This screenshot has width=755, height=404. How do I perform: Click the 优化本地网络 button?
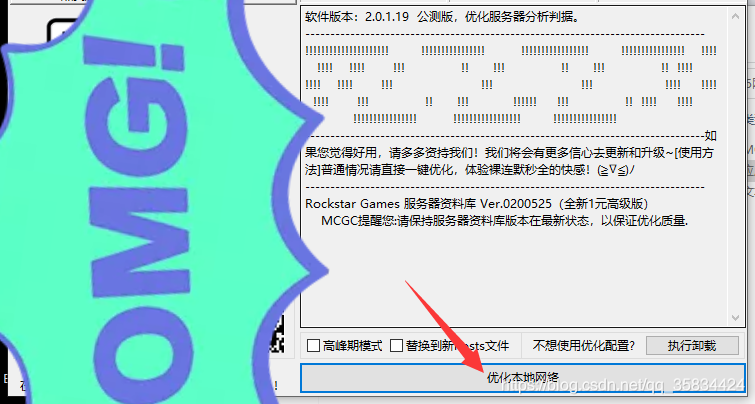click(523, 378)
